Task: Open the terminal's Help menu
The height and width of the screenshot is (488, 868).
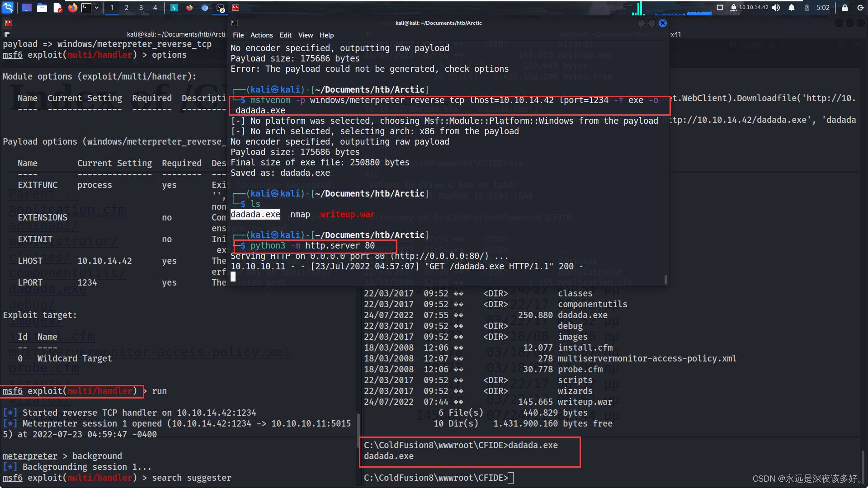Action: 326,35
